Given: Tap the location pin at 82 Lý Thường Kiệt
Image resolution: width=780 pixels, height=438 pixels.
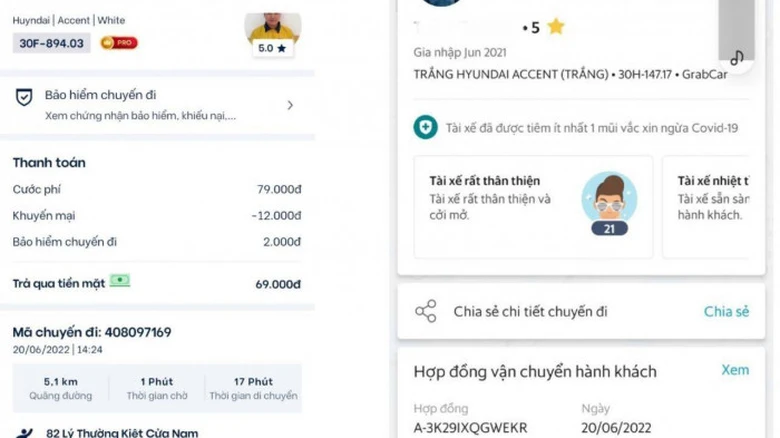Looking at the screenshot, I should (27, 432).
